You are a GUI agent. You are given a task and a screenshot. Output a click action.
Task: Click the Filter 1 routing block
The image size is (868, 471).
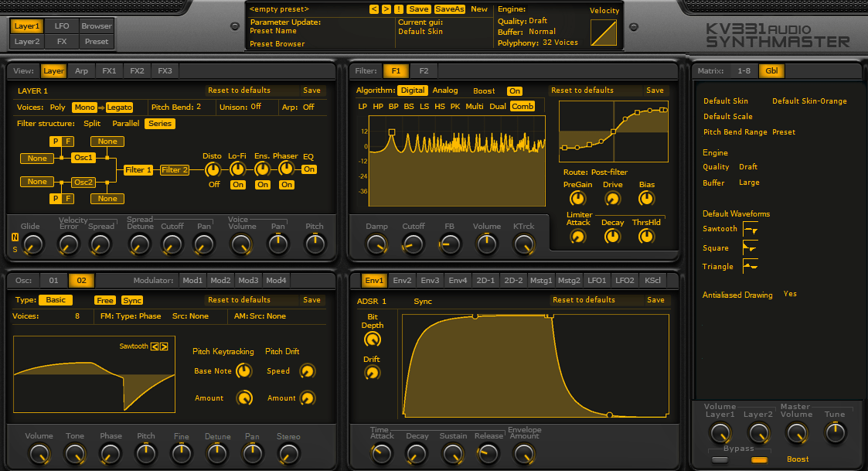point(138,170)
